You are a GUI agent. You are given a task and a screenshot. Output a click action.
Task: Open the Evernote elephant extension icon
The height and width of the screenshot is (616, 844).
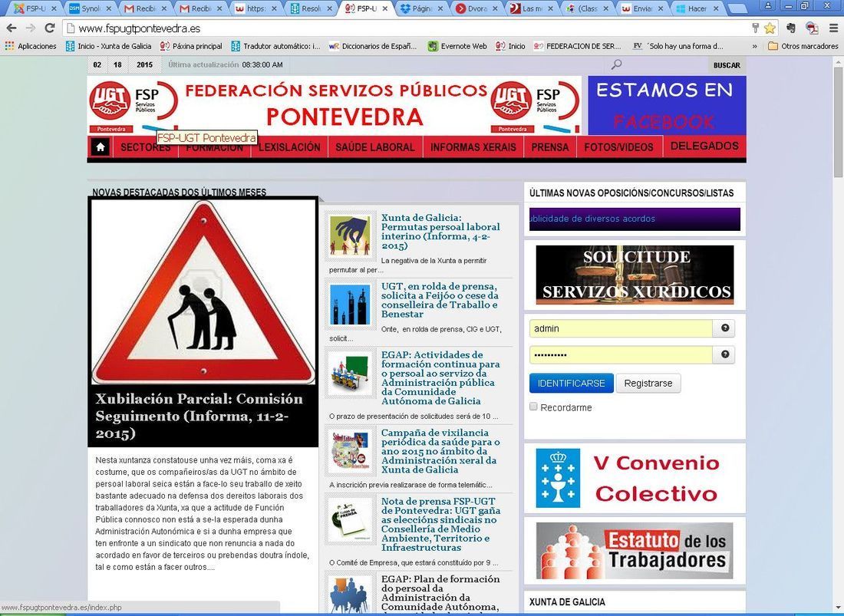coord(791,28)
